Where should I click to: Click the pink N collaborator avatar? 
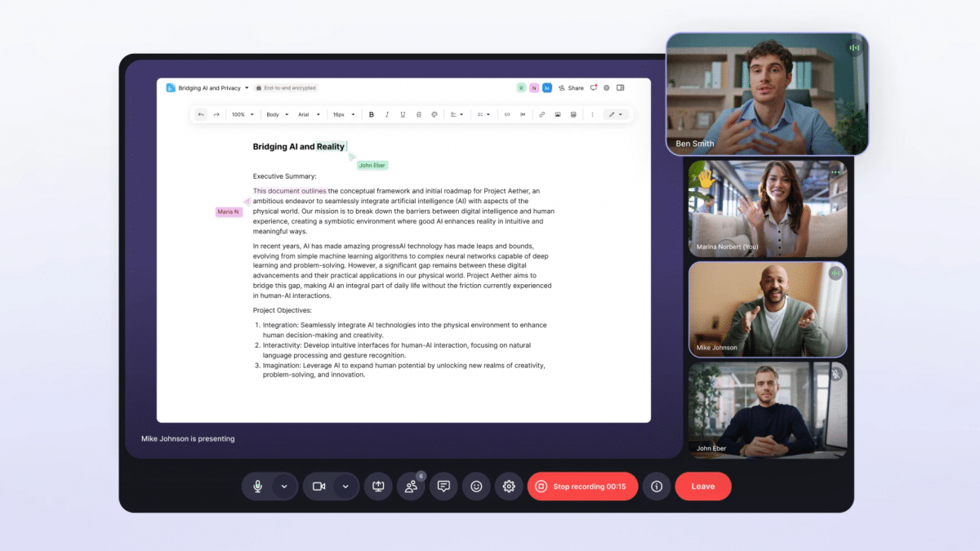[x=534, y=88]
